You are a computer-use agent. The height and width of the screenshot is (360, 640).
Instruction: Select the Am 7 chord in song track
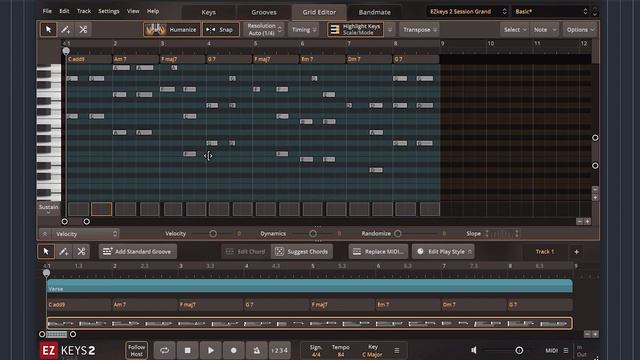[x=144, y=304]
